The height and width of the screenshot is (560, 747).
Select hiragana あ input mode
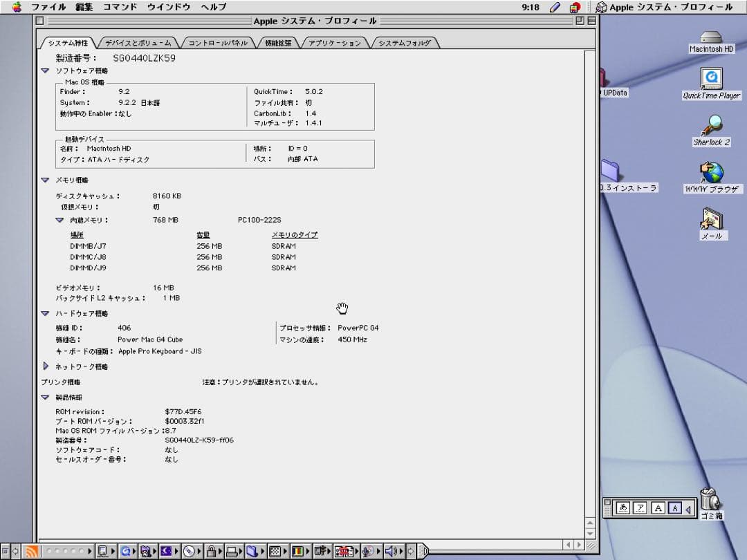click(x=623, y=508)
